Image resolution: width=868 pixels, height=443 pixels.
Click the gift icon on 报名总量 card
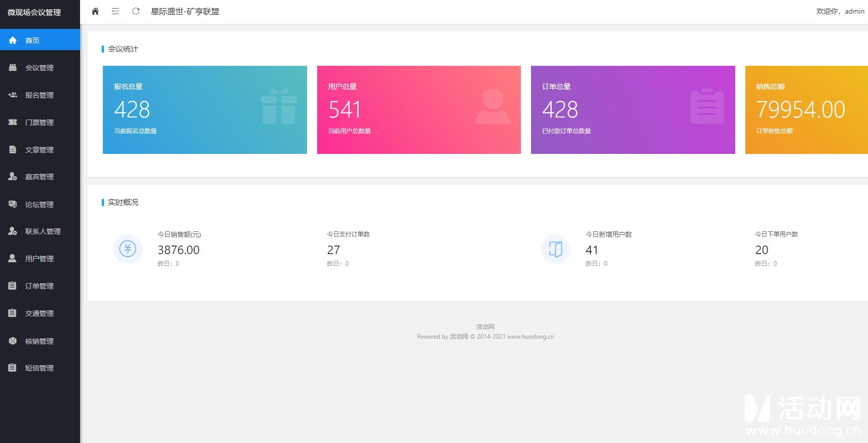coord(279,106)
